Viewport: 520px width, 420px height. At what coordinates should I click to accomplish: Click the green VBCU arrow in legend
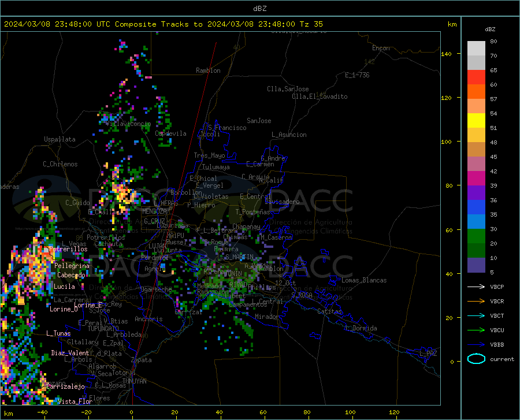point(476,330)
